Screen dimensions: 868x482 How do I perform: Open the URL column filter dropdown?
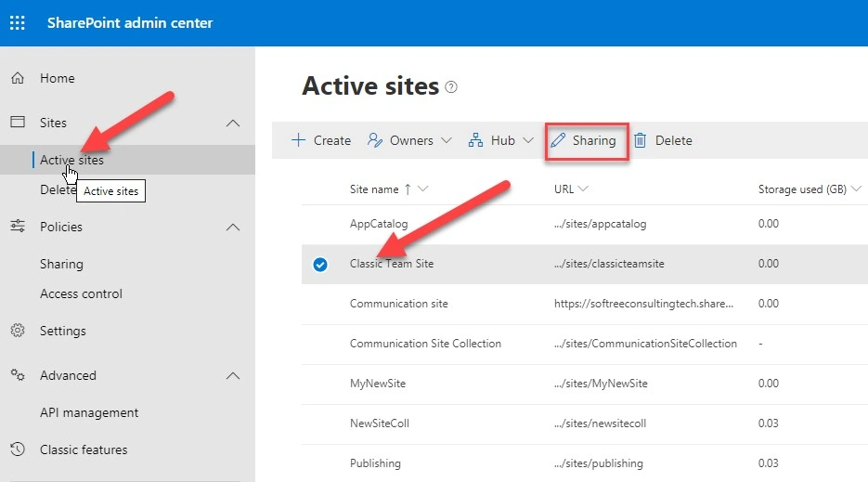[583, 189]
